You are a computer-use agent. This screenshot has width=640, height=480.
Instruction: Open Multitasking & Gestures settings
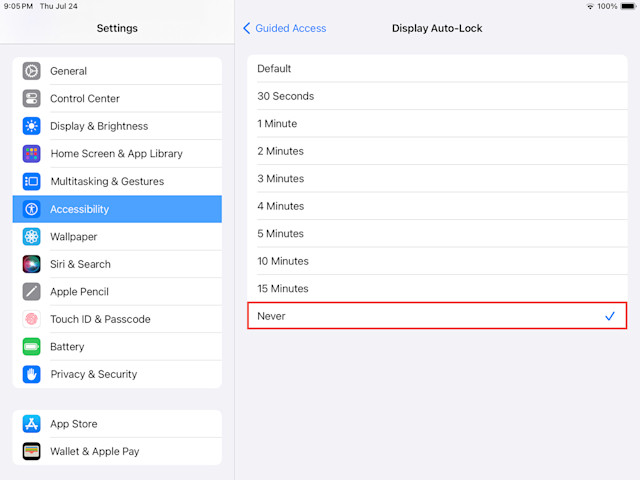[x=117, y=181]
